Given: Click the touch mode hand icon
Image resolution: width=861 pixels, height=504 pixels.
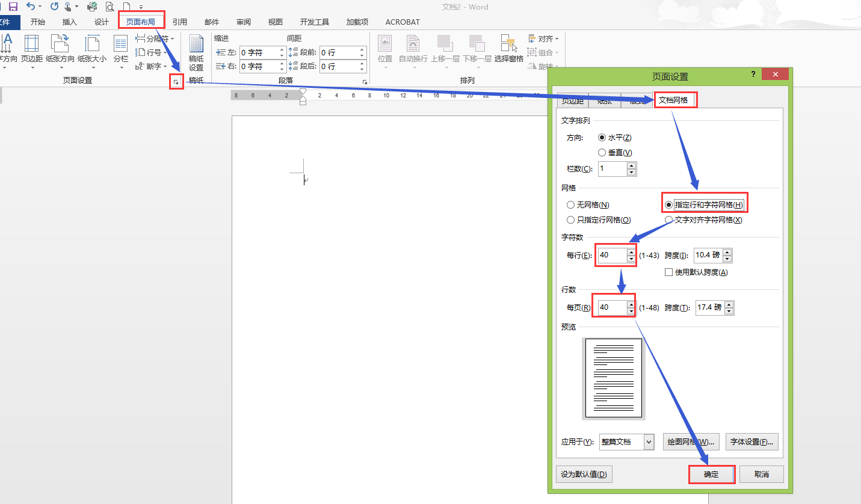Looking at the screenshot, I should [69, 7].
